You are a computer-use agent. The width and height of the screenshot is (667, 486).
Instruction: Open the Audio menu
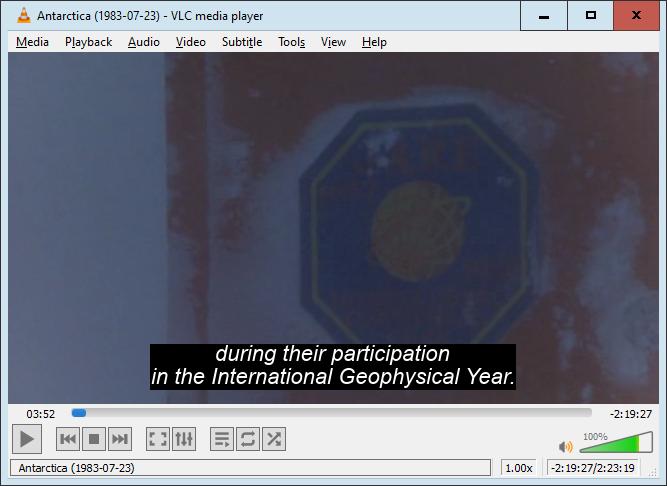click(144, 42)
